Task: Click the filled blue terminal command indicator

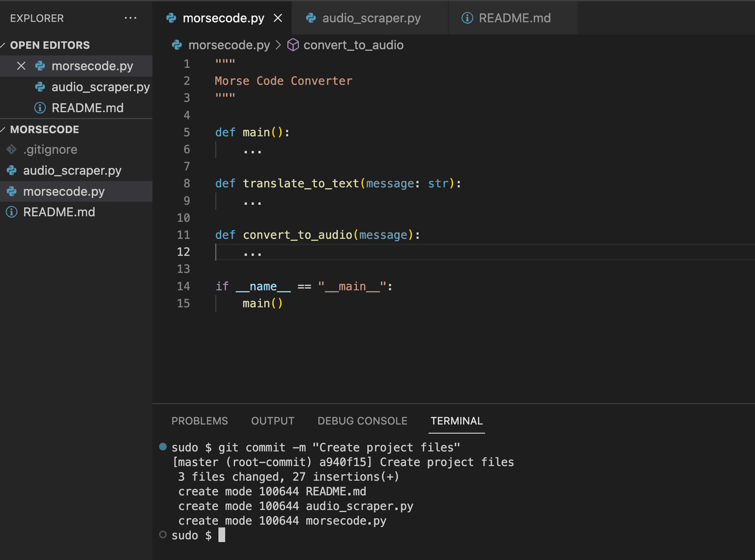Action: (163, 447)
